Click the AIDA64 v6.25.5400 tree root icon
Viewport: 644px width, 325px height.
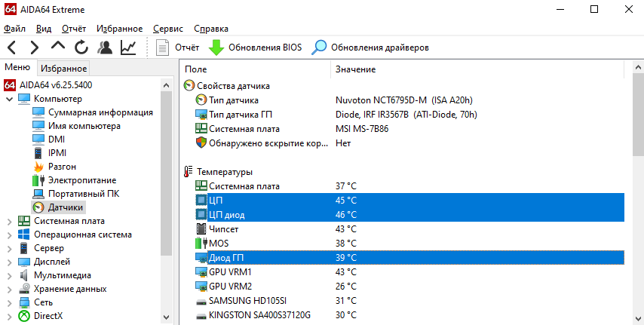click(10, 85)
